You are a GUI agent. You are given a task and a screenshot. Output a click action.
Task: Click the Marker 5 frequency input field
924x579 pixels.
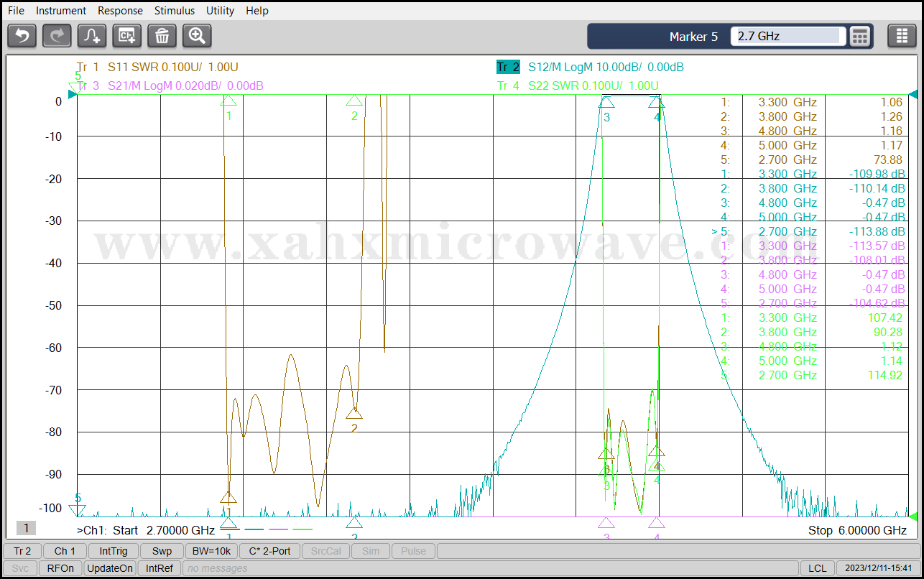point(787,36)
